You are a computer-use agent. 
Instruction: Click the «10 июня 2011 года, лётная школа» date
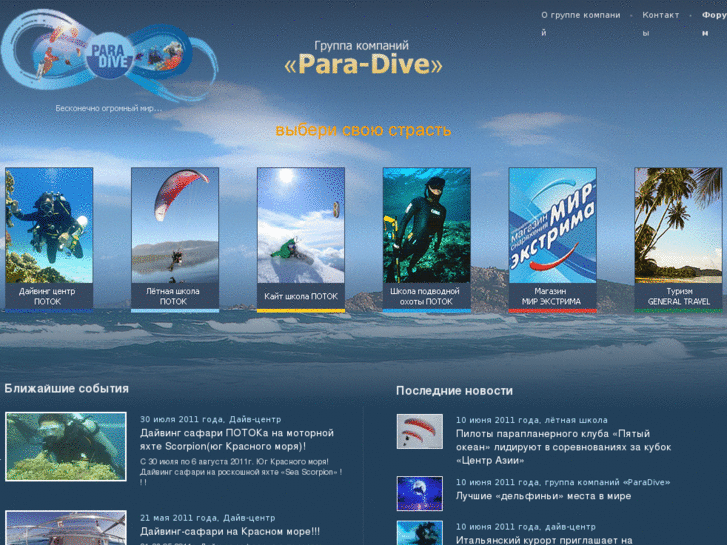532,420
